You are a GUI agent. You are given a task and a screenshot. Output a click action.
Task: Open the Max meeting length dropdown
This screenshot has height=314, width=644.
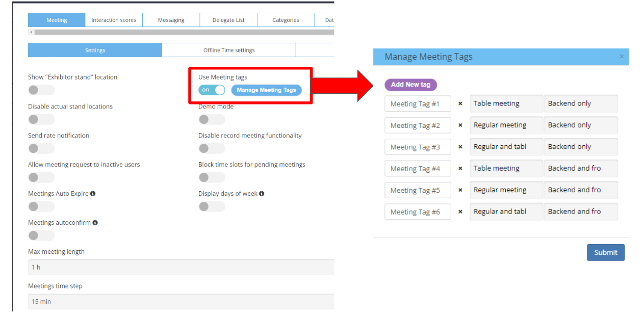pyautogui.click(x=181, y=267)
